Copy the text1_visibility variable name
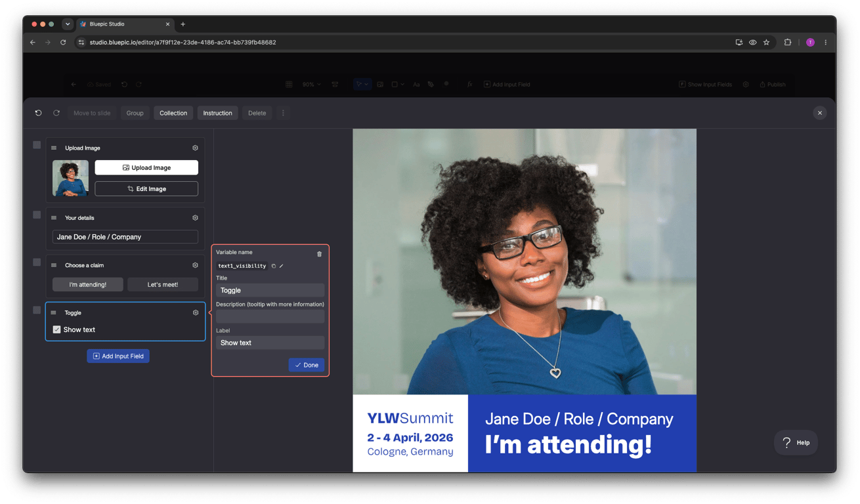Screen dimensions: 860x504 274,266
